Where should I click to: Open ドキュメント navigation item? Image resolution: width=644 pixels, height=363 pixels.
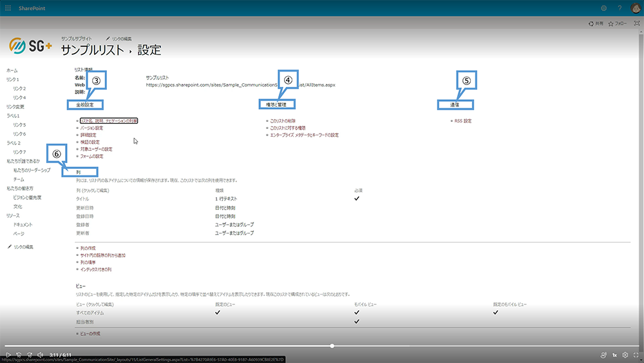pos(23,224)
